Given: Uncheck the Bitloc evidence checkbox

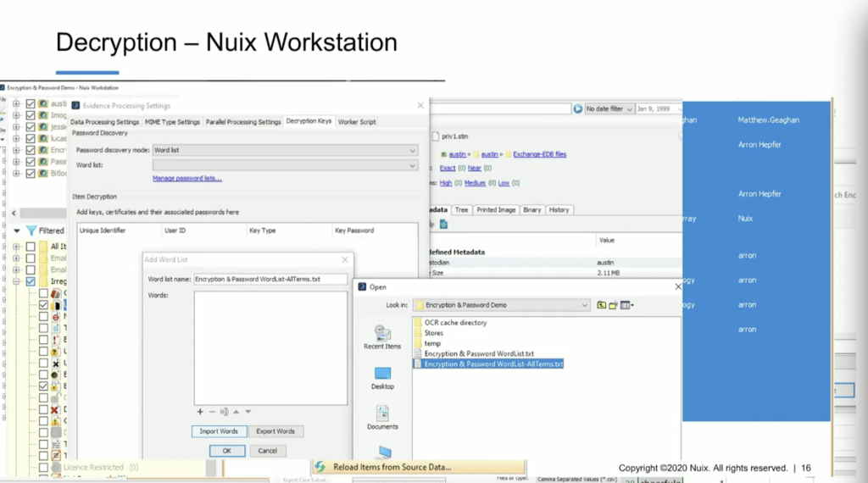Looking at the screenshot, I should 31,173.
